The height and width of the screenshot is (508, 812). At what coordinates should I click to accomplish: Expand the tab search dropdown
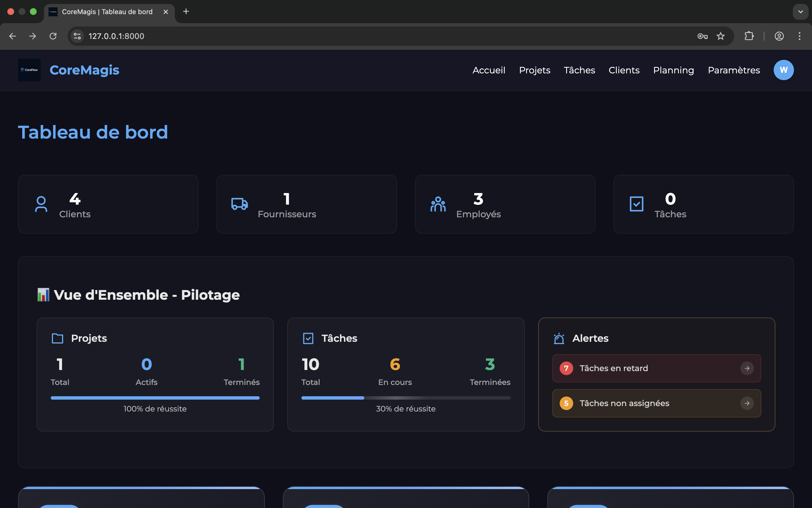[x=801, y=12]
